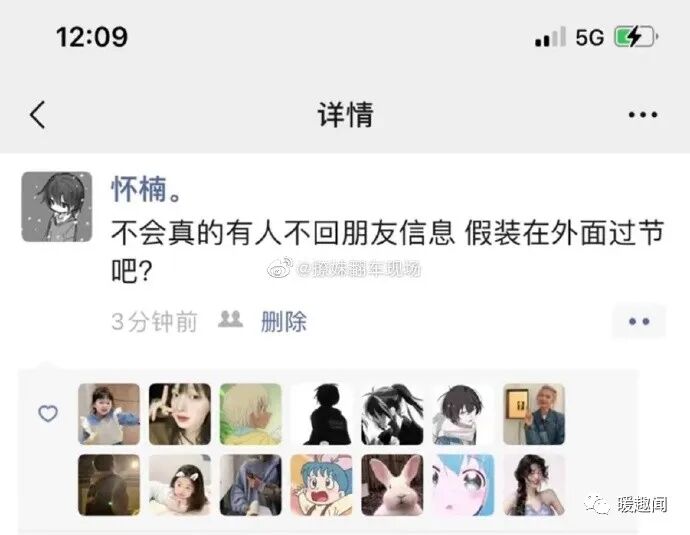Tap the battery charging status icon
Screen dimensions: 690x535
pos(636,37)
